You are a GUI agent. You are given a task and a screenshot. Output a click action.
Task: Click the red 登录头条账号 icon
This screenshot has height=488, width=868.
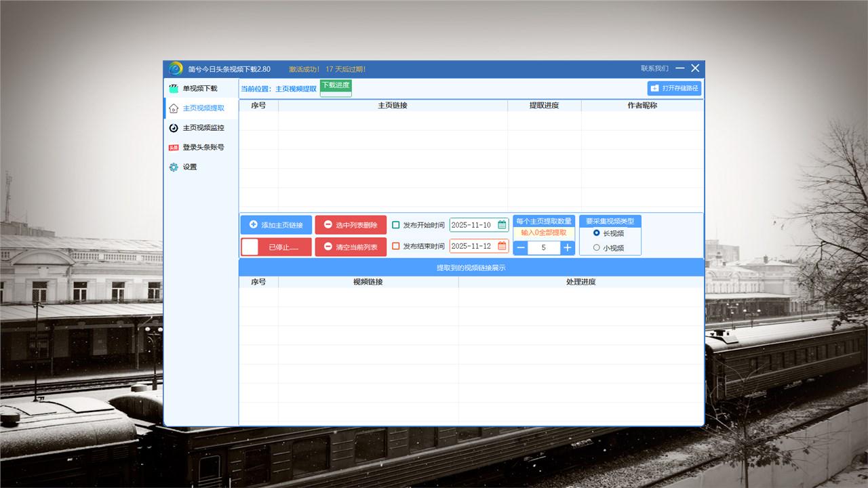click(174, 148)
